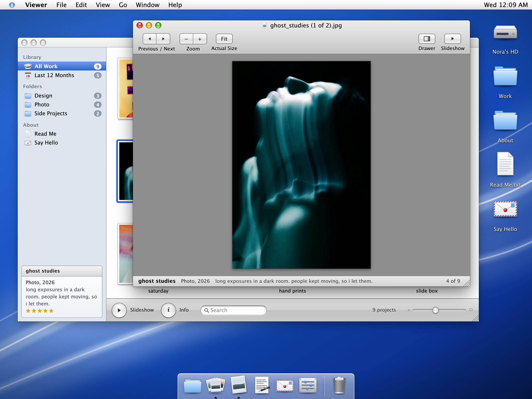This screenshot has height=399, width=532.
Task: Open Say Hello mail icon on desktop
Action: coord(505,209)
